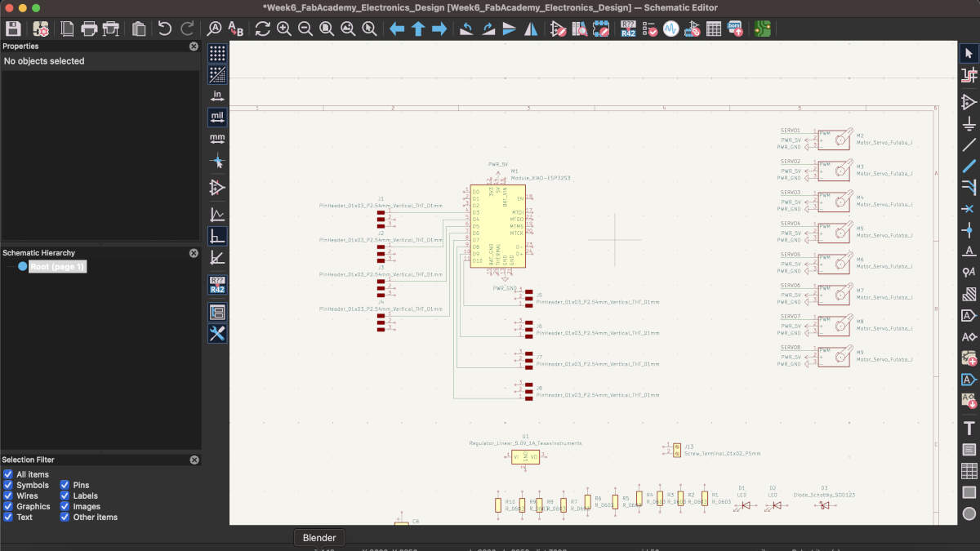Choose the Add Symbol tool

pos(969,103)
